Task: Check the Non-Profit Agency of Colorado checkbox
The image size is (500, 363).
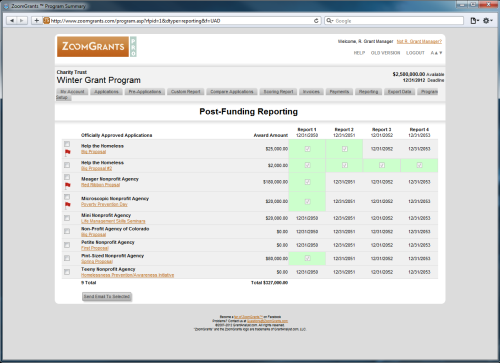Action: point(67,231)
